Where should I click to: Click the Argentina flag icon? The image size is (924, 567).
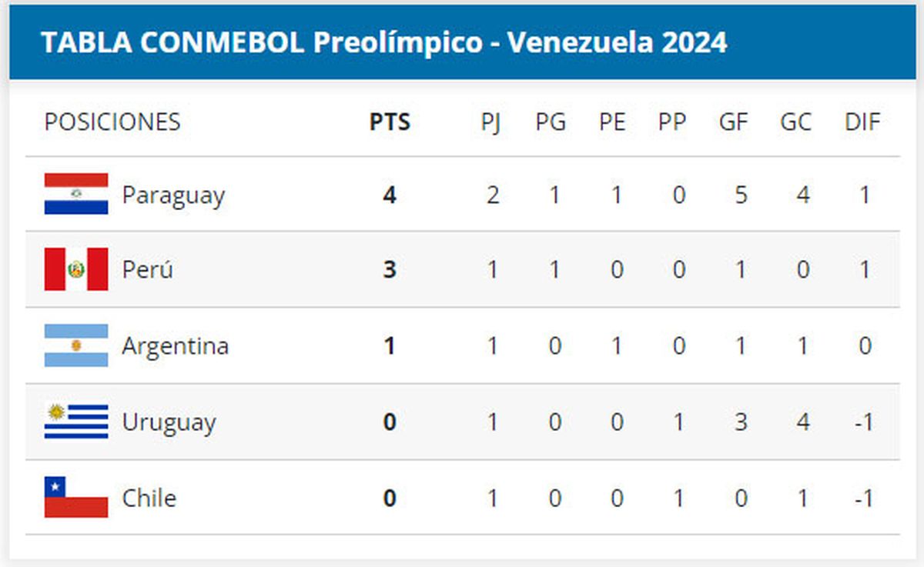76,345
